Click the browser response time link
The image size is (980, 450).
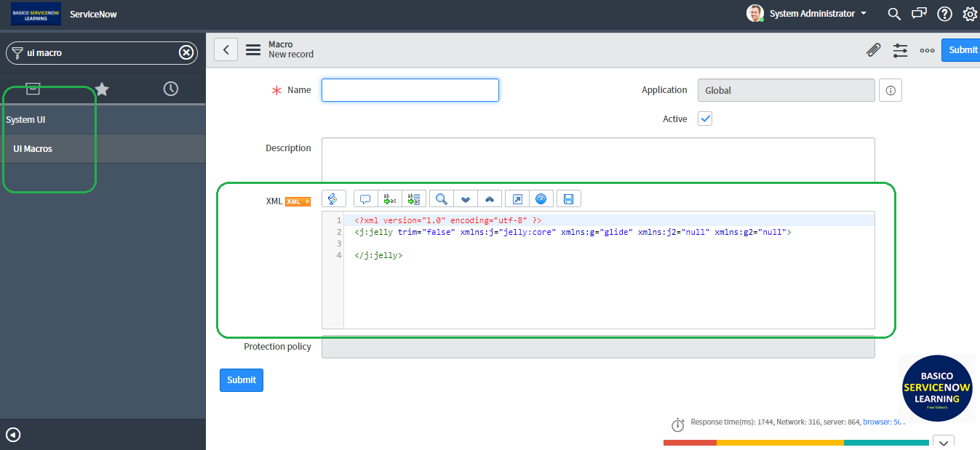[883, 422]
